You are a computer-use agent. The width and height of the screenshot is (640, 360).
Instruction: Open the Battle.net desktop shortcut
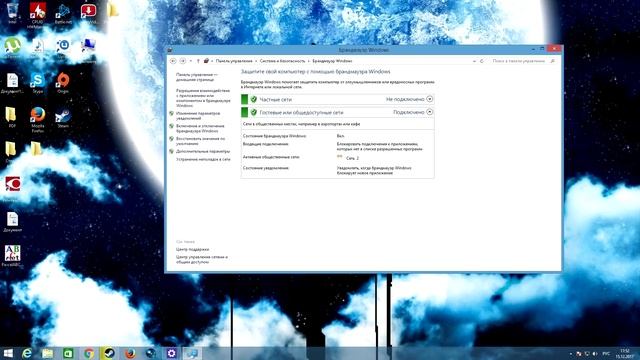click(x=63, y=13)
